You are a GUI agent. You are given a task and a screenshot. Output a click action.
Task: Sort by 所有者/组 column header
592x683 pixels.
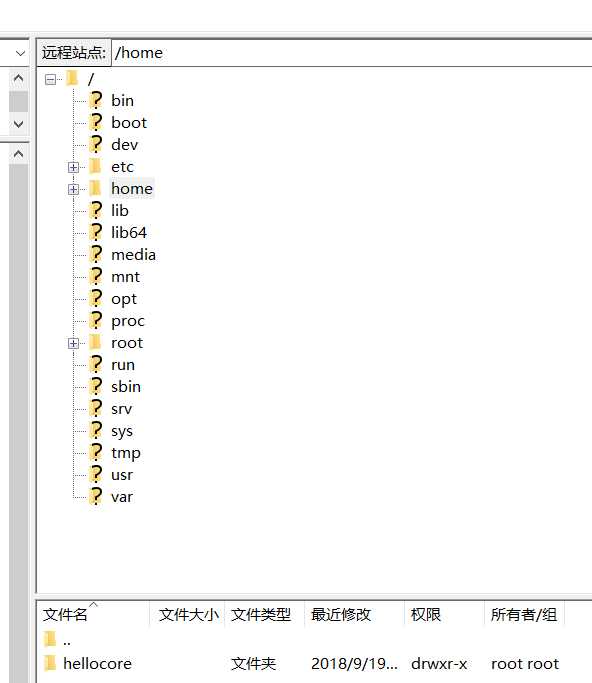click(524, 614)
